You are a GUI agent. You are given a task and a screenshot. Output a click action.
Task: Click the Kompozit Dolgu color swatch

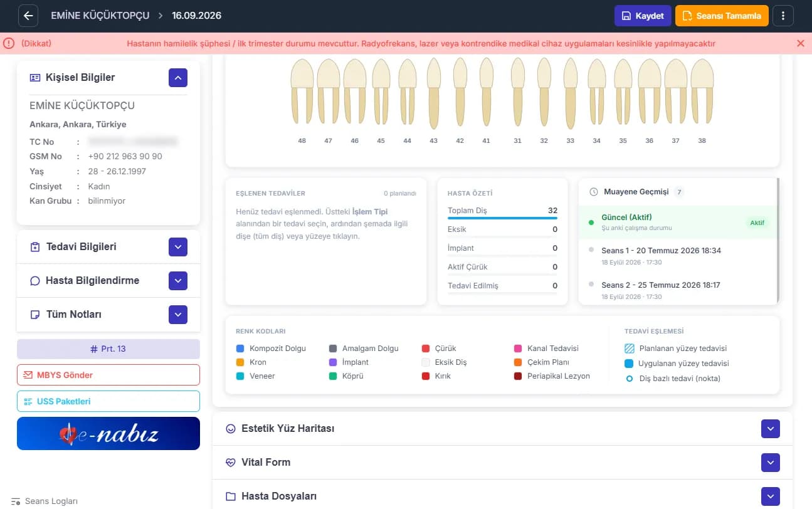coord(240,349)
